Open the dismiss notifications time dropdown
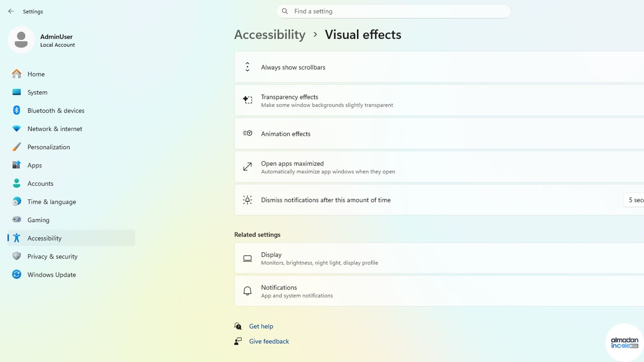The height and width of the screenshot is (362, 644). pyautogui.click(x=634, y=200)
